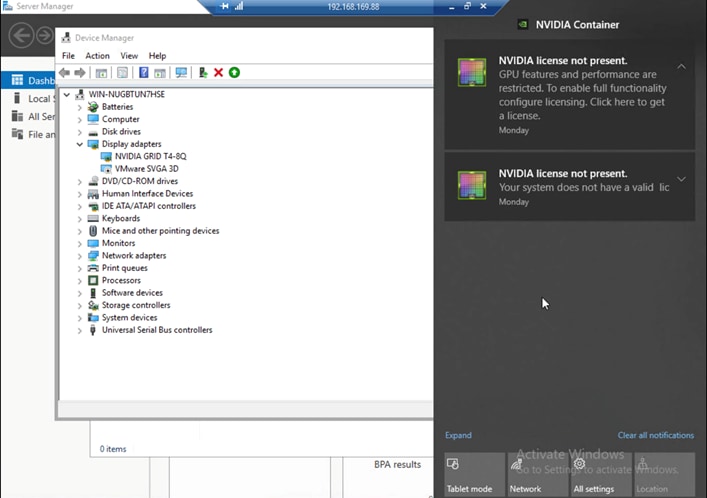Click IDE ATA/ATAPI controllers tree item

(149, 206)
